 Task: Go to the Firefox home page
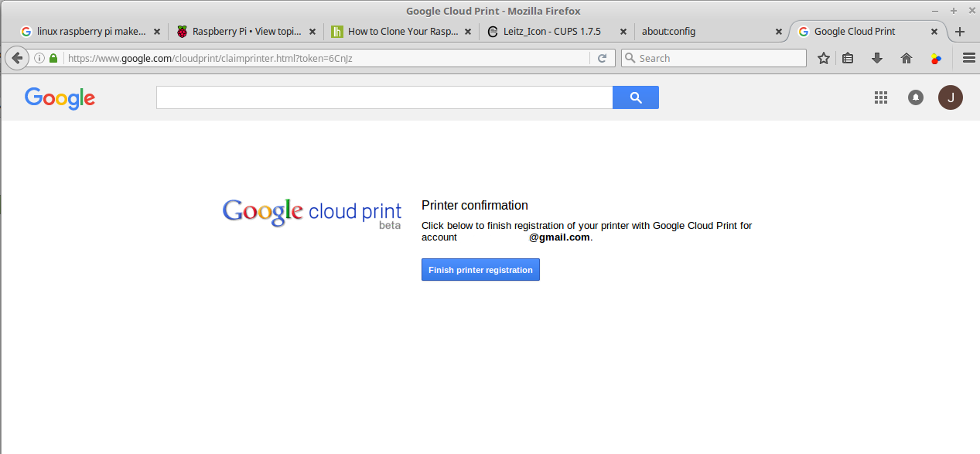906,57
